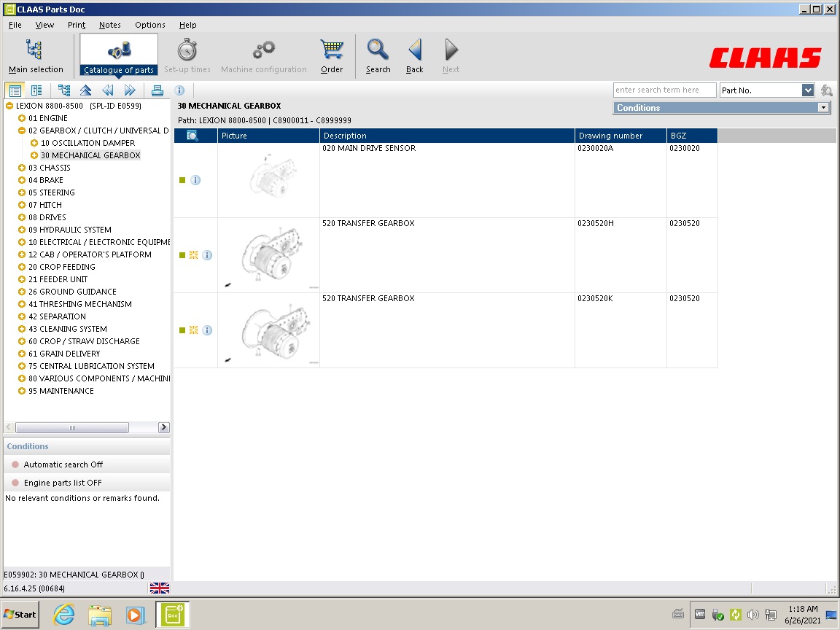Open the Order shopping cart
The image size is (840, 630).
coord(332,55)
